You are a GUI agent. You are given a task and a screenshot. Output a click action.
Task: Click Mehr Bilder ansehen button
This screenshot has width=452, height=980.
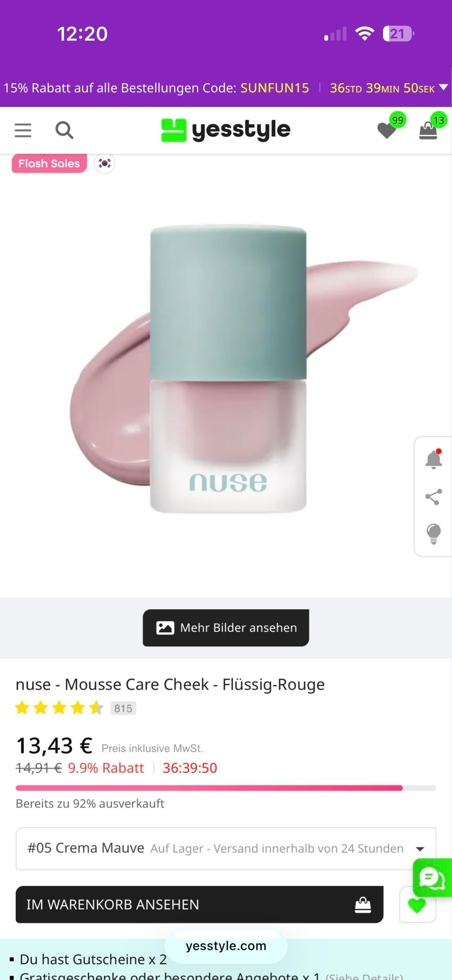point(226,628)
